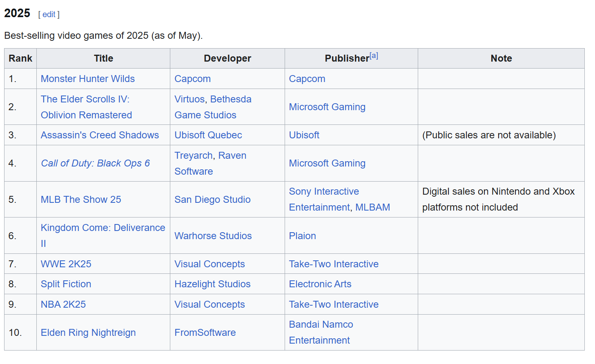This screenshot has width=595, height=364.
Task: Open Visual Concepts link in the NBA 2K25 row
Action: coord(209,304)
